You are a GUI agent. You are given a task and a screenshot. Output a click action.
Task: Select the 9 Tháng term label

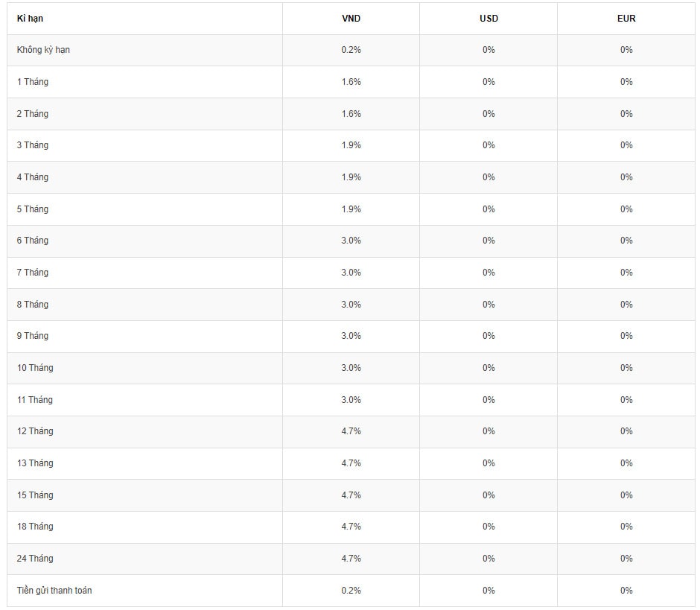coord(33,336)
